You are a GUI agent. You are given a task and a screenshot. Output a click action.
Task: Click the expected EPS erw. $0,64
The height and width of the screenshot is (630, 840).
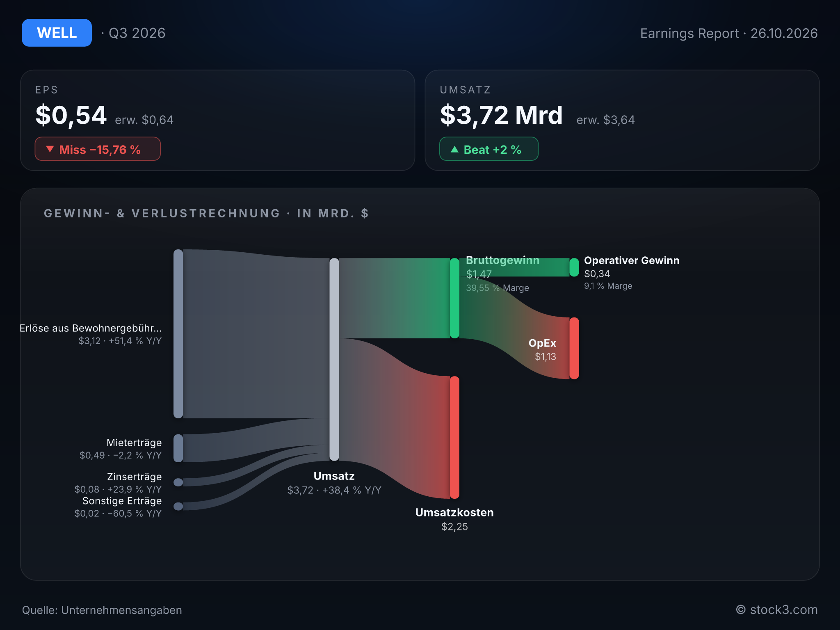coord(144,120)
